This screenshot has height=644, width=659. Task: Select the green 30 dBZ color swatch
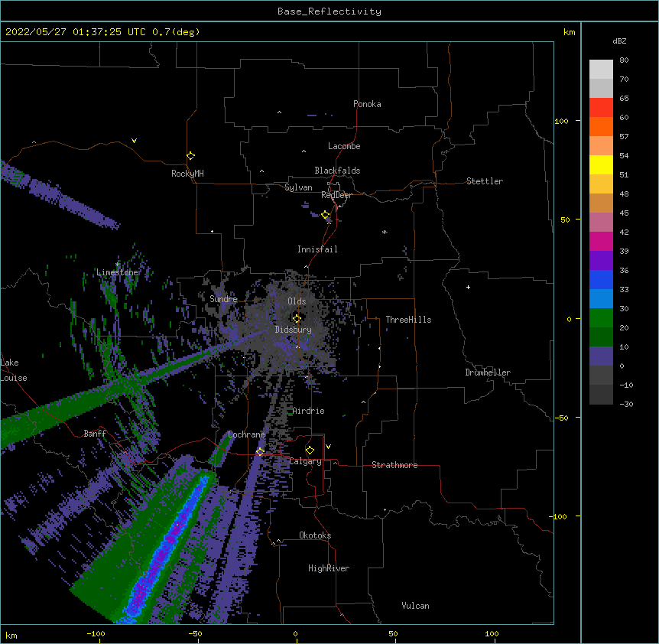601,318
